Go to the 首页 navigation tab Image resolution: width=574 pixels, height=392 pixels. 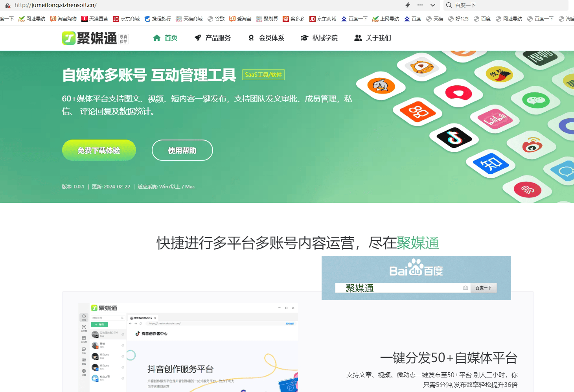click(x=165, y=38)
